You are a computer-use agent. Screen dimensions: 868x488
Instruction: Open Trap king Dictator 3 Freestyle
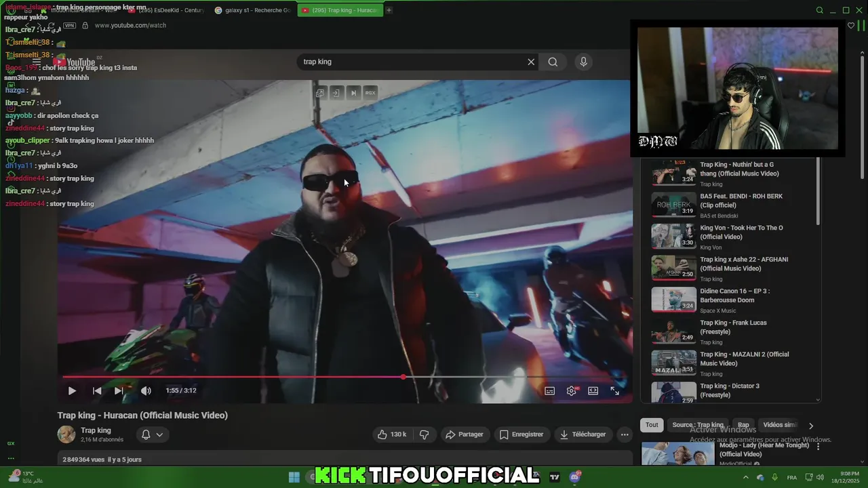(x=730, y=390)
